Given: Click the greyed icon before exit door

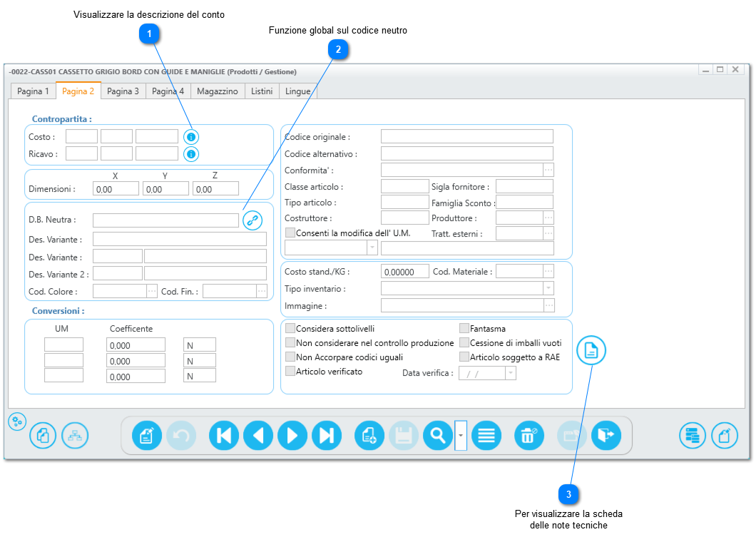Looking at the screenshot, I should pos(572,436).
